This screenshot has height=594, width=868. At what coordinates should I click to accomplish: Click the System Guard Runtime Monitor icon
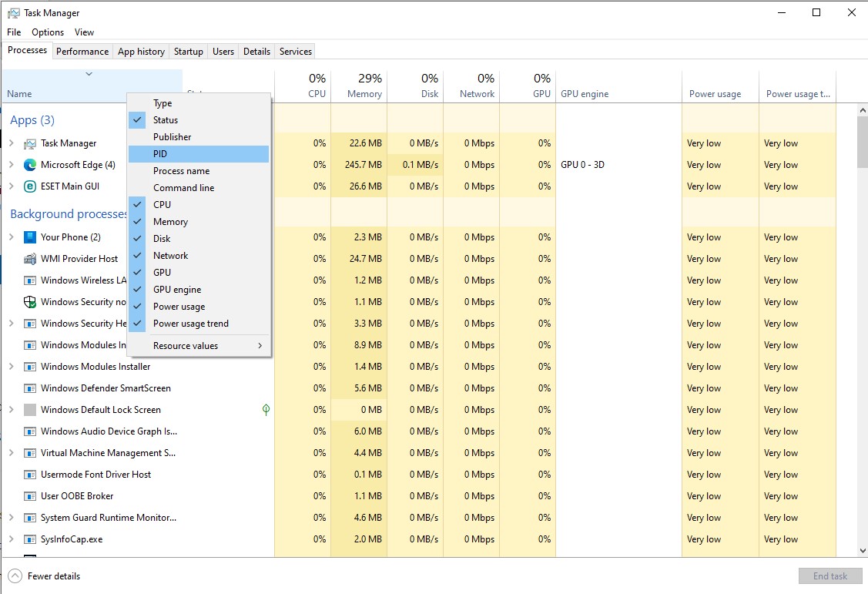click(30, 518)
